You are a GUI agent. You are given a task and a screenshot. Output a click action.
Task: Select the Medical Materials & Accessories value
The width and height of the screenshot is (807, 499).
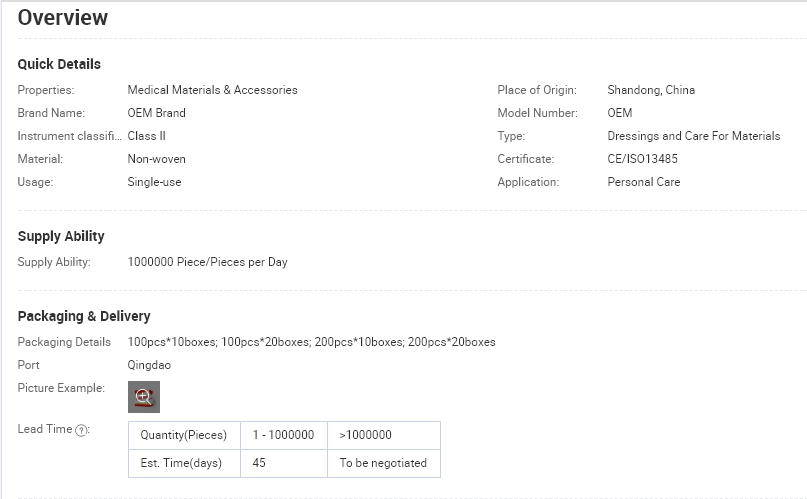(x=212, y=90)
